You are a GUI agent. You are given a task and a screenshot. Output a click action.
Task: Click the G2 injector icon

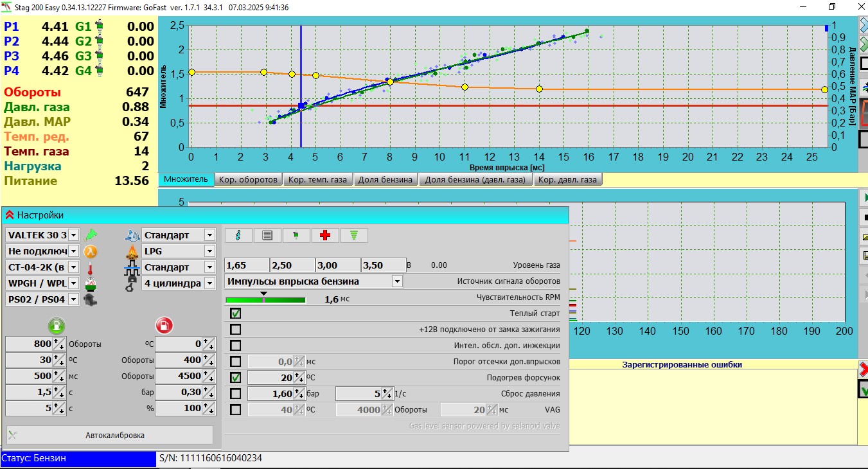[100, 41]
